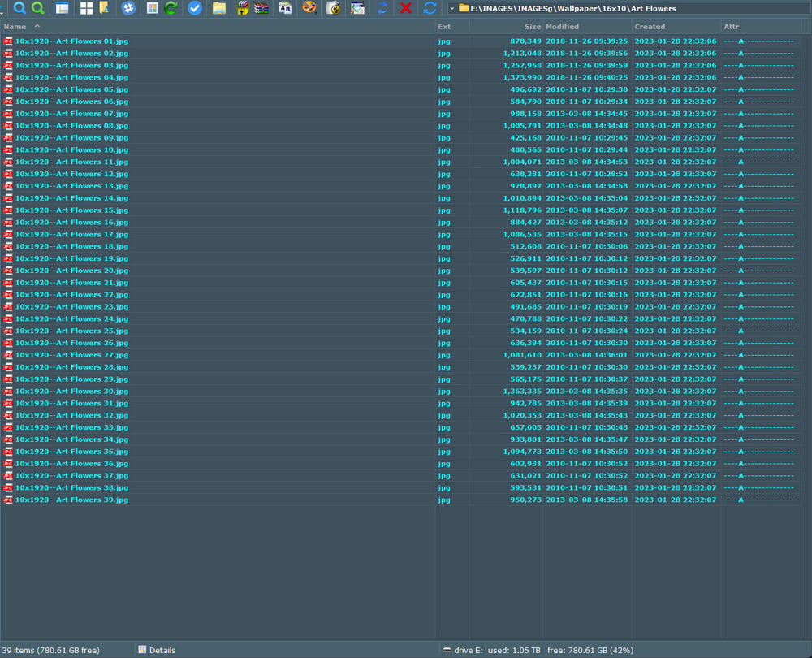
Task: Click the red X delete icon
Action: coord(406,8)
